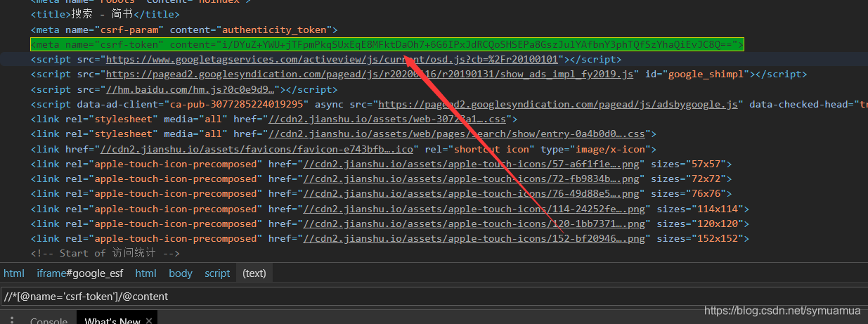Select the What's New drawer tab

pyautogui.click(x=112, y=320)
